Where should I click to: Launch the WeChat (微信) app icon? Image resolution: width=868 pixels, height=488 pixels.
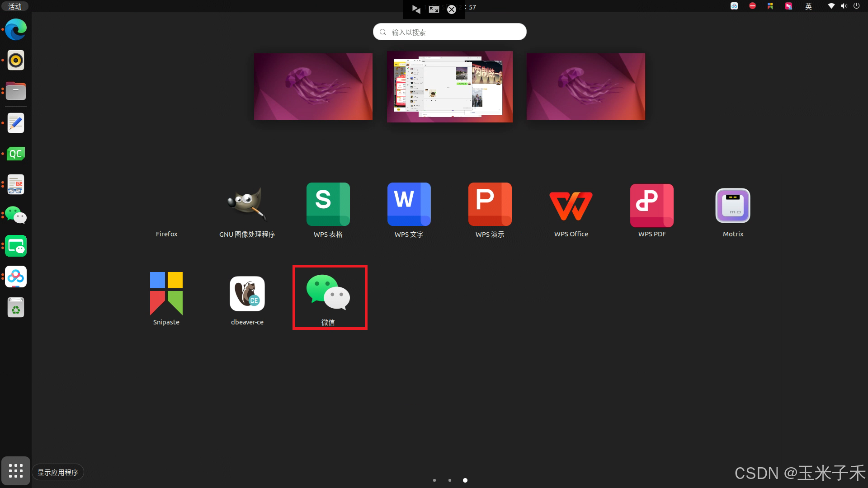[328, 293]
